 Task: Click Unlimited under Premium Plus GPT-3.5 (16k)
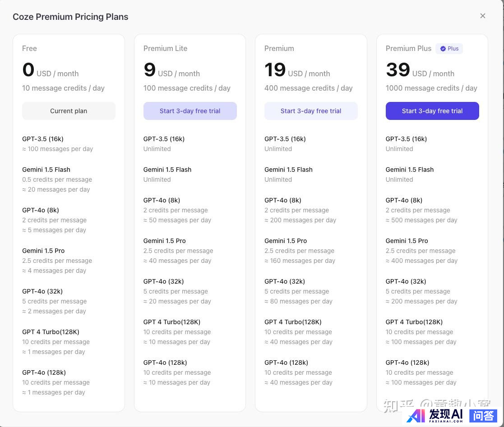399,149
